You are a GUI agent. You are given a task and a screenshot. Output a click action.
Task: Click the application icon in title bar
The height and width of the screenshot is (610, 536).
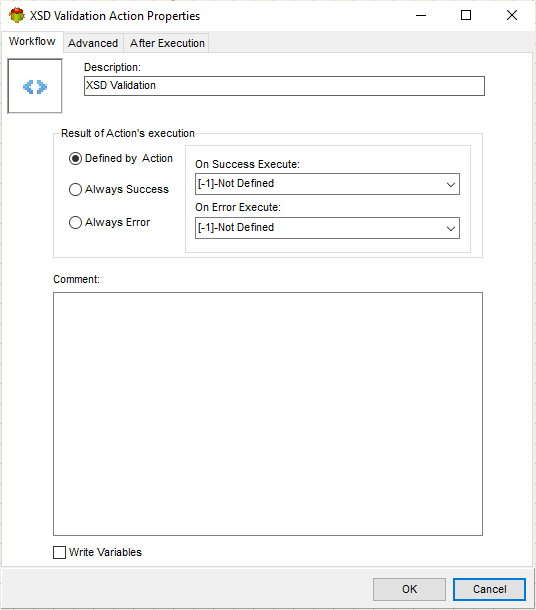click(x=17, y=16)
